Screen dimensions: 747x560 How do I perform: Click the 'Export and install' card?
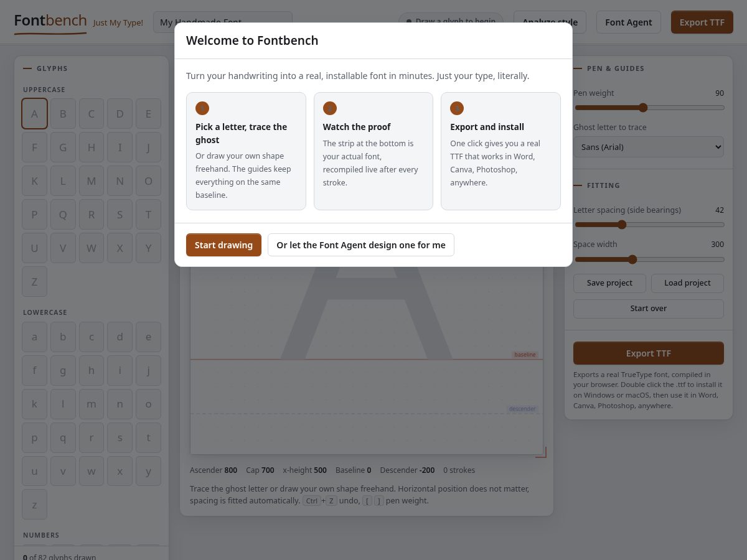click(500, 151)
